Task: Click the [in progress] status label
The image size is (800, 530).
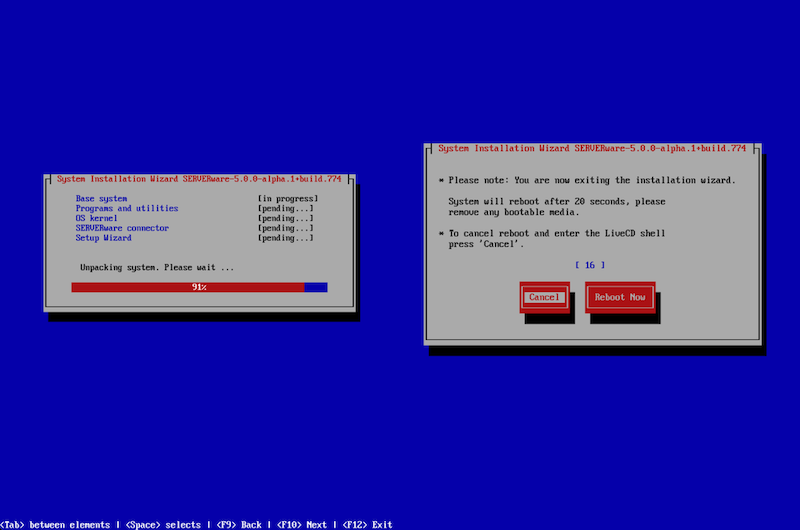Action: [x=287, y=198]
